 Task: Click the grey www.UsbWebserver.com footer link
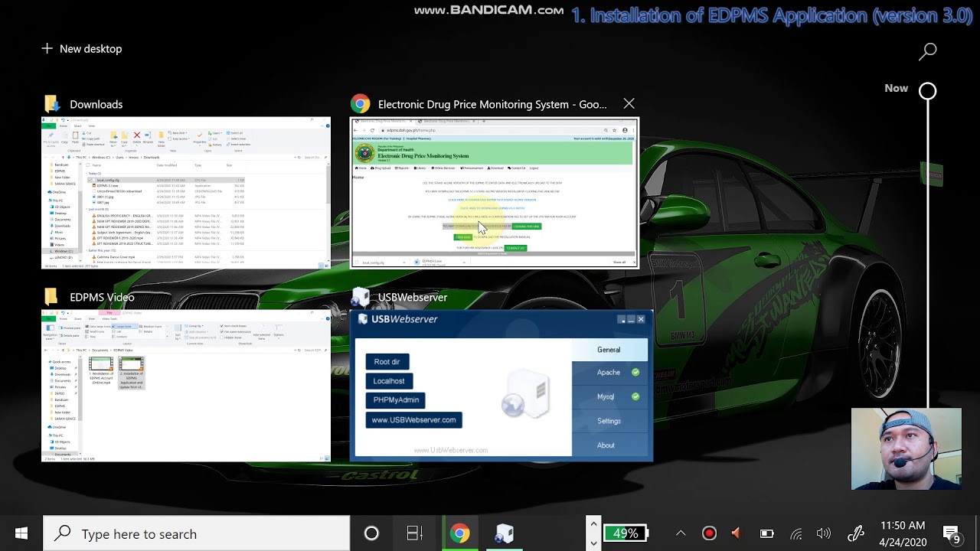pyautogui.click(x=450, y=450)
